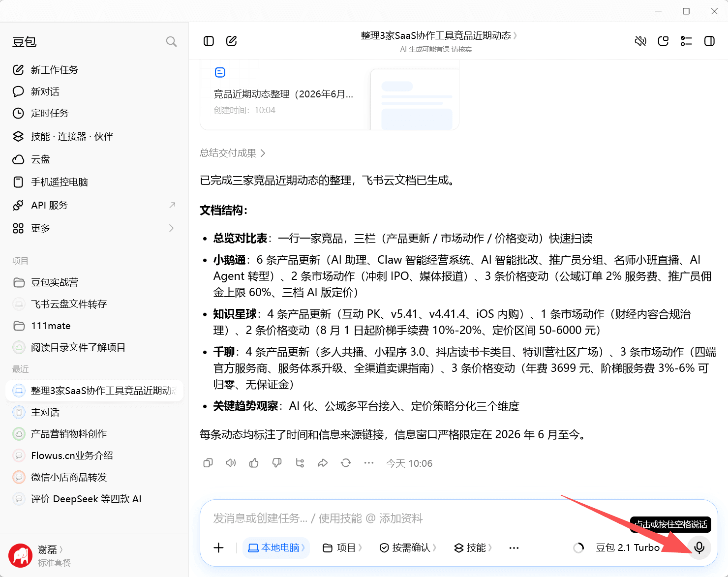Open 定时任务
728x577 pixels.
pos(94,113)
